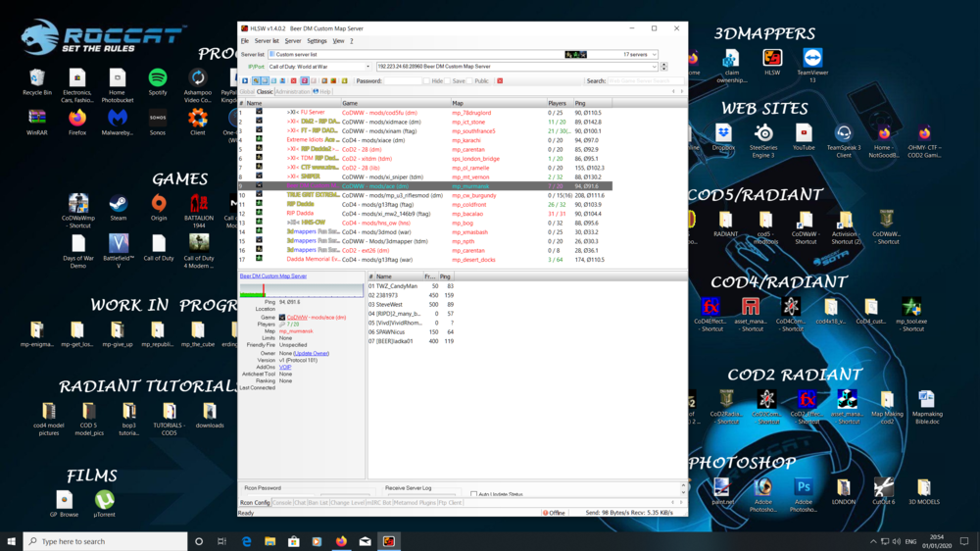Click the Web Game Server Search field
980x551 pixels.
point(642,81)
